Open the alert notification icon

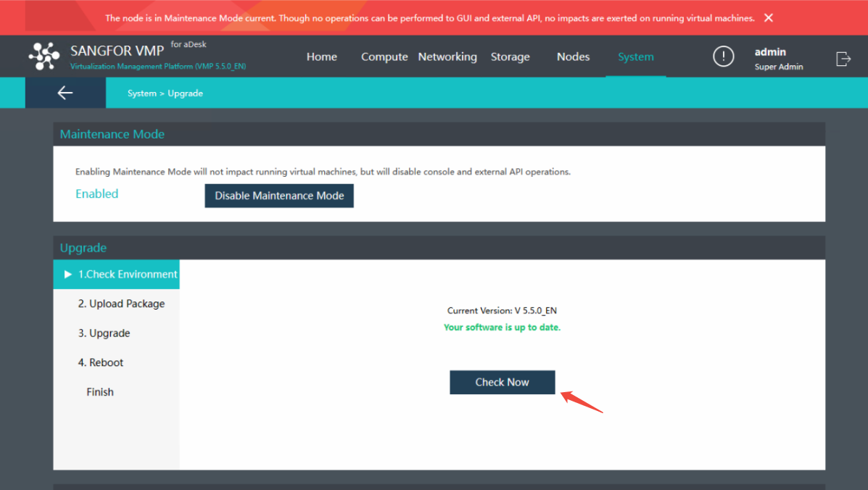(x=723, y=57)
